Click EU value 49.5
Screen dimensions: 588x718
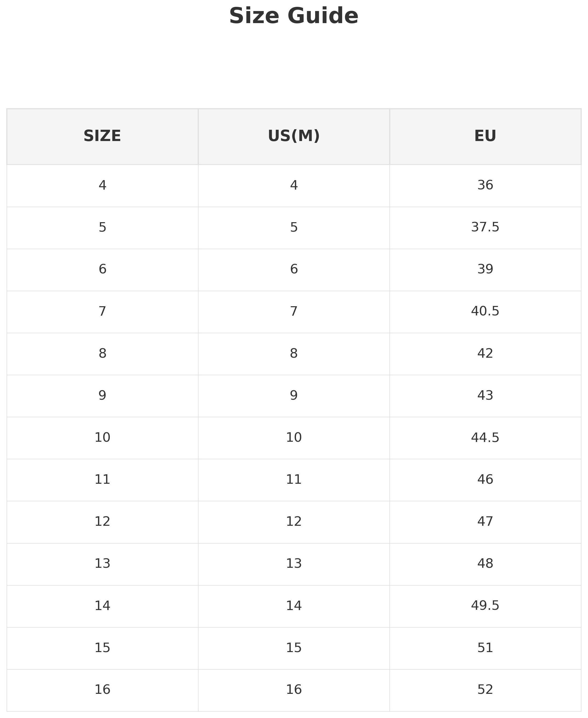485,606
